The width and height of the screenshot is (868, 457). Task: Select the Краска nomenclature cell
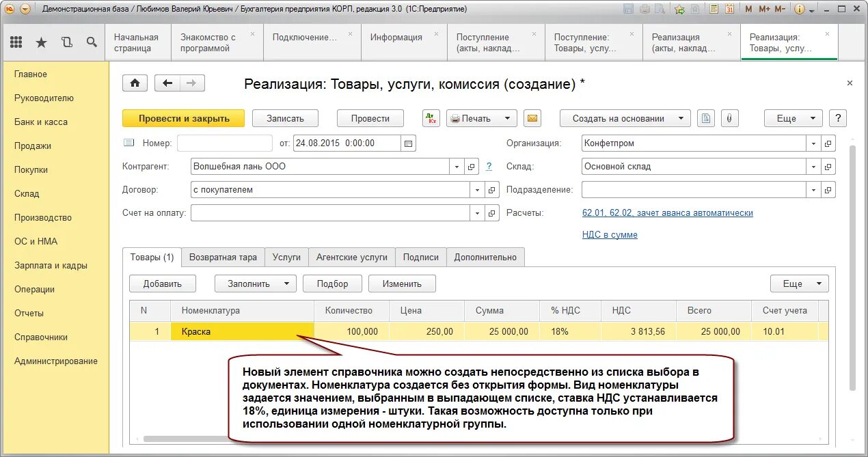point(243,331)
